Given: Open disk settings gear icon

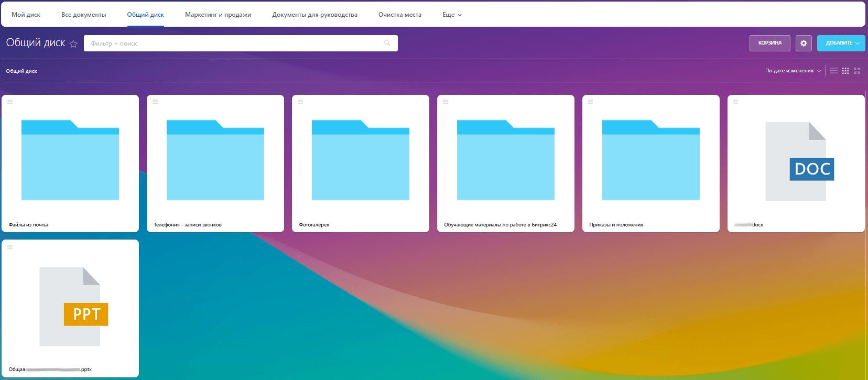Looking at the screenshot, I should tap(804, 43).
